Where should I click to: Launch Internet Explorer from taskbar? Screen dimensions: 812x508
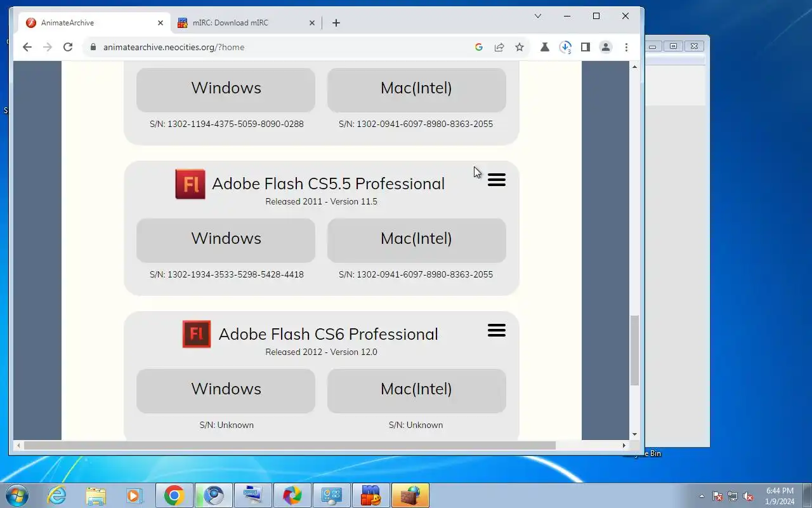57,495
